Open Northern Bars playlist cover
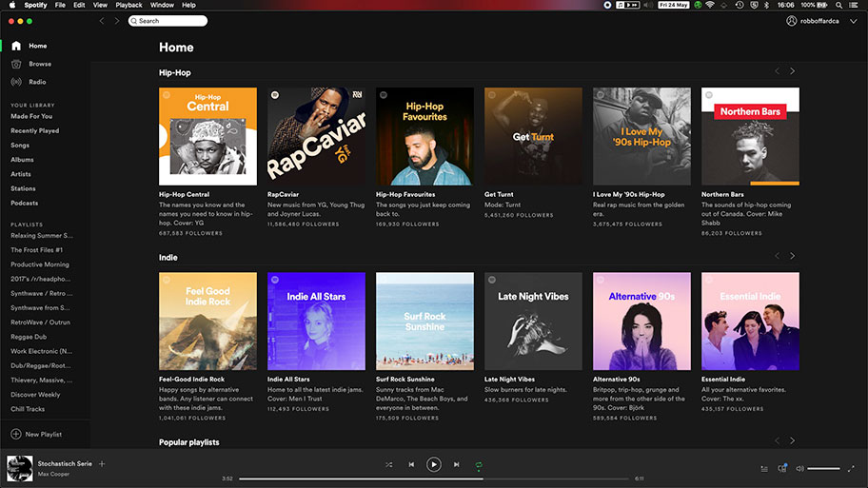 [x=750, y=136]
